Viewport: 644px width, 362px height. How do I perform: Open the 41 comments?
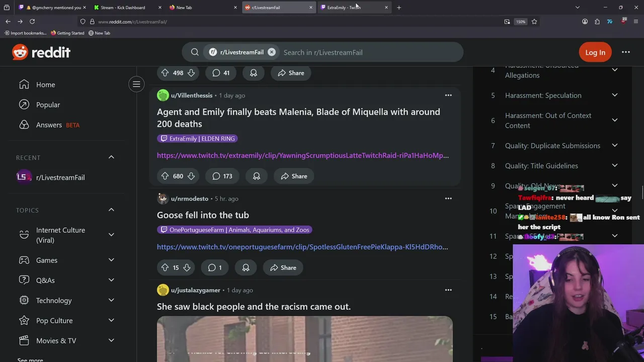pos(221,73)
